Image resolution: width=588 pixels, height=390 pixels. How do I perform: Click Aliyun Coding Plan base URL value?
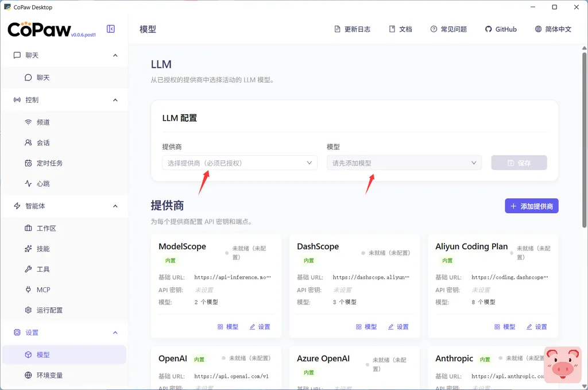click(x=510, y=277)
